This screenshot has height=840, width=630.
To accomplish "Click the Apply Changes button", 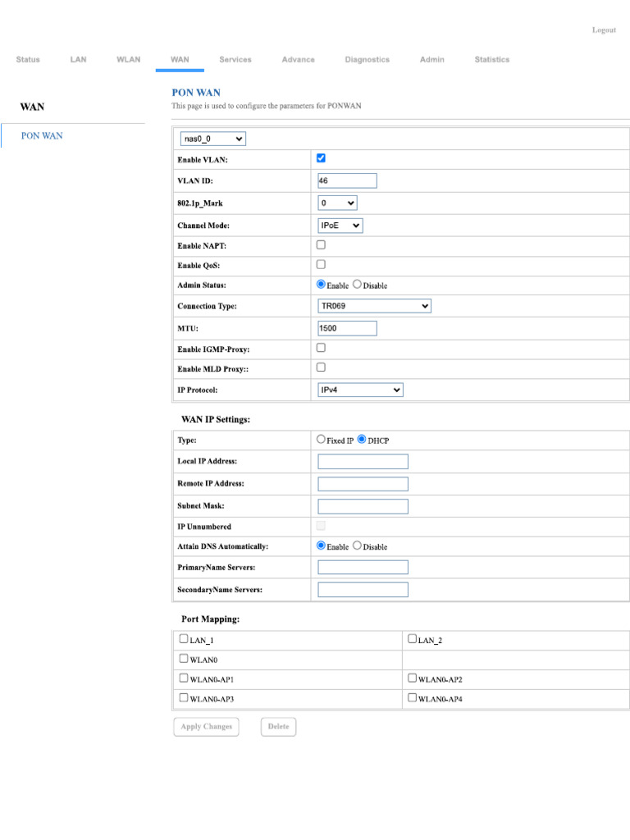I will (206, 727).
